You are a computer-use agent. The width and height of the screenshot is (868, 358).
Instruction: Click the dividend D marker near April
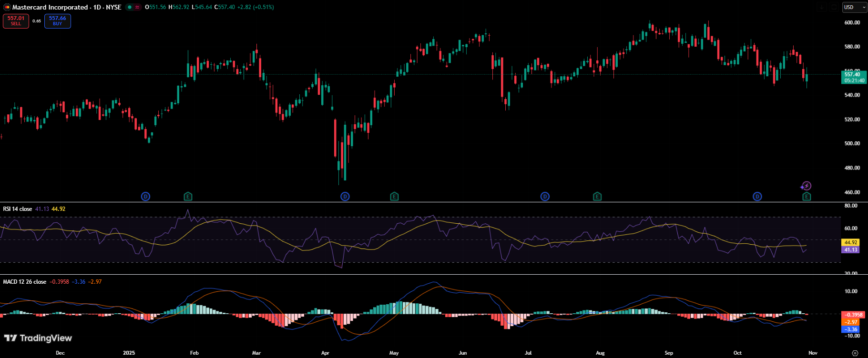(x=345, y=197)
